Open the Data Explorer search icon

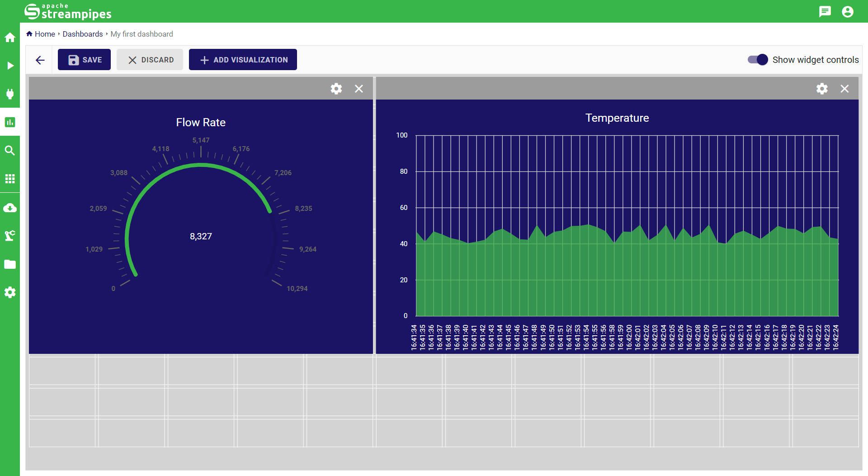10,151
